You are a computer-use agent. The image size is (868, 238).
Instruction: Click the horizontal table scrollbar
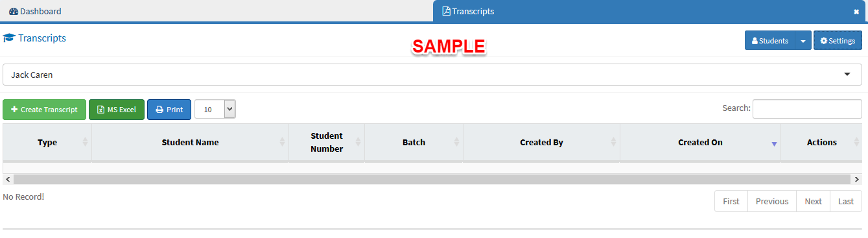(x=431, y=179)
